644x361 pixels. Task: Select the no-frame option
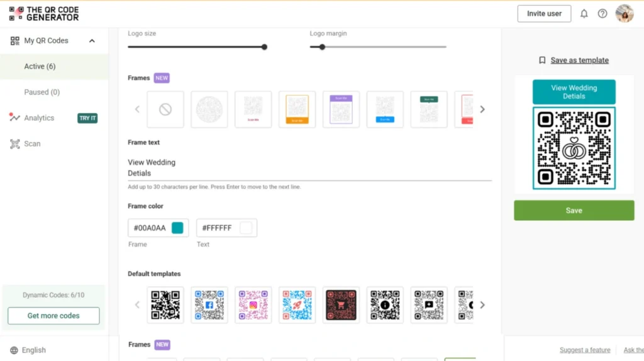tap(165, 109)
